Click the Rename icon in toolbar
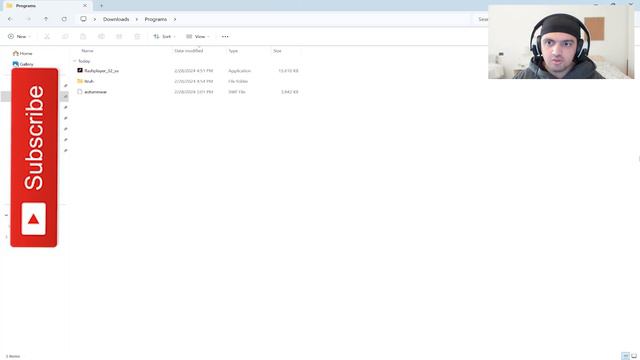Viewport: 640px width, 360px height. coord(101,36)
